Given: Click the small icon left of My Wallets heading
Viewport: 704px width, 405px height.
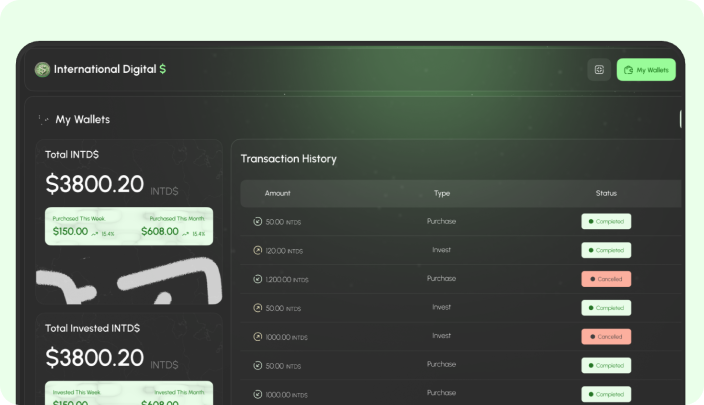Looking at the screenshot, I should [43, 119].
